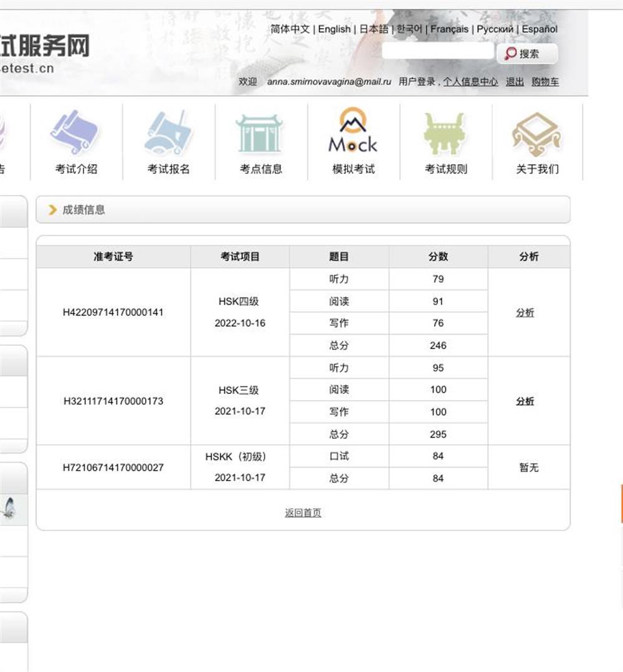Select admission number H32111714170000173

pyautogui.click(x=113, y=401)
